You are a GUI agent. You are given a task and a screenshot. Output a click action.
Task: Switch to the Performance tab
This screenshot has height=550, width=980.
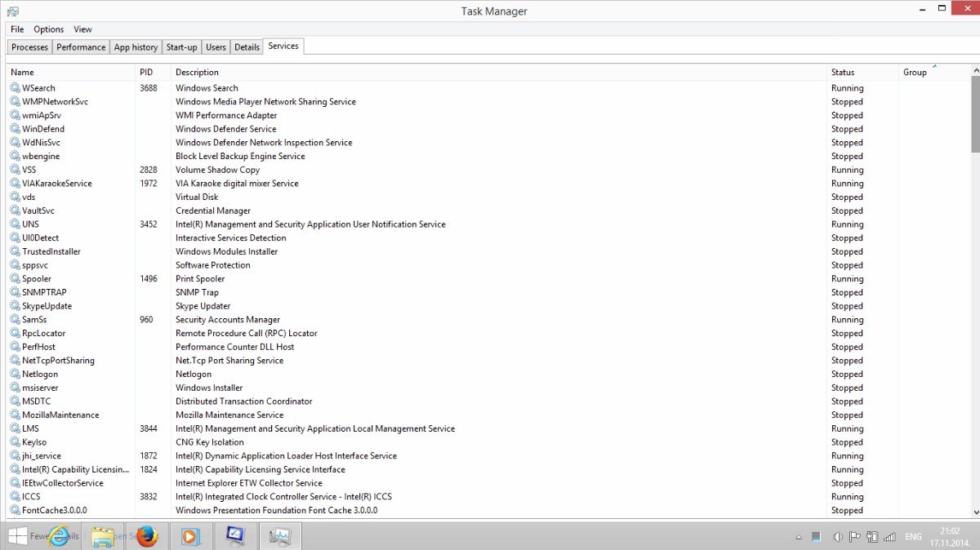coord(81,47)
